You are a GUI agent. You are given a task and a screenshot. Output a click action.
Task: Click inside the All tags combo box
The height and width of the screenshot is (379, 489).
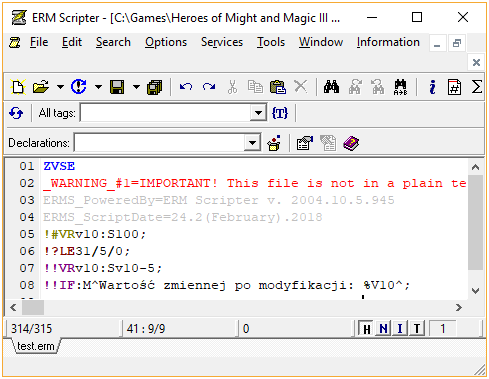pyautogui.click(x=166, y=113)
